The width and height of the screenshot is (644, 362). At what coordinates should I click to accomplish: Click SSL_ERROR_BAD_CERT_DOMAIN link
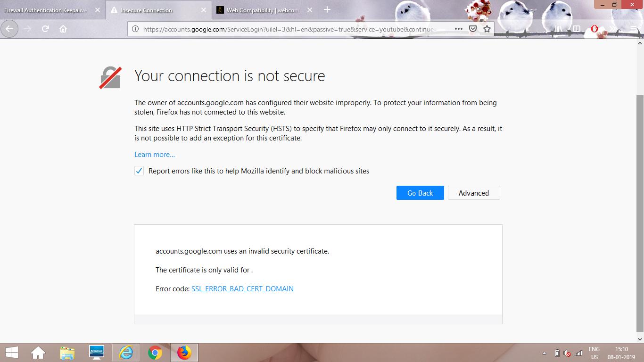click(x=242, y=288)
